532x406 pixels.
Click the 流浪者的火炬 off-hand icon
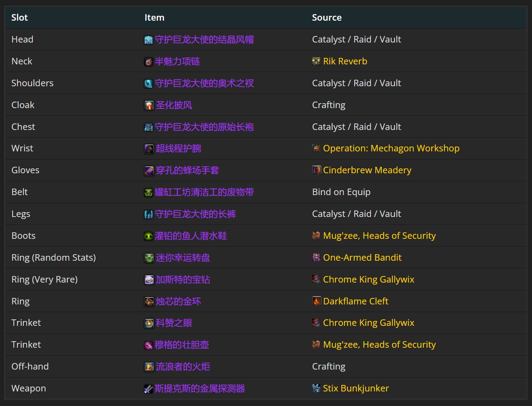pyautogui.click(x=149, y=366)
